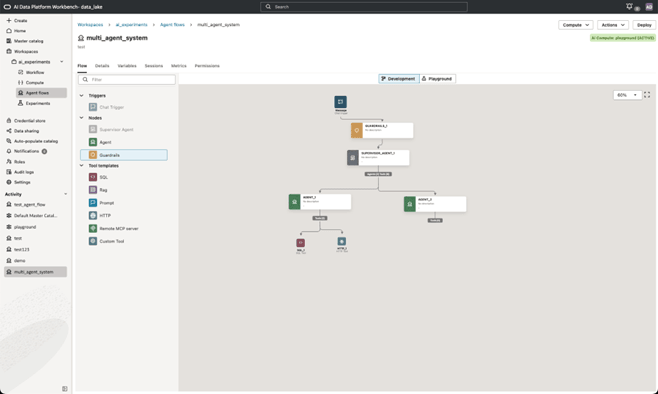The height and width of the screenshot is (394, 658).
Task: Toggle canvas fullscreen icon
Action: [x=647, y=95]
